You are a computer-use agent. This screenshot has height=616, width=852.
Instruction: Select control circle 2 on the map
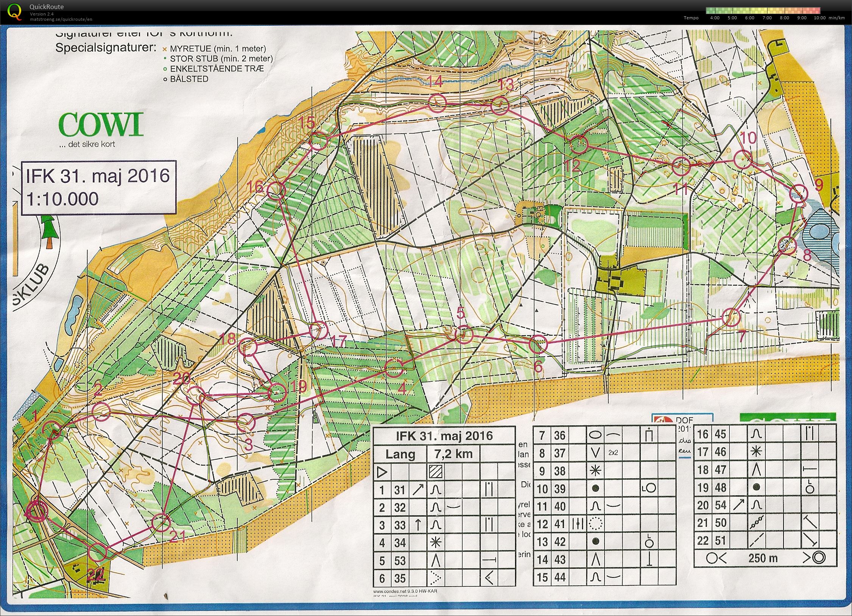click(101, 411)
